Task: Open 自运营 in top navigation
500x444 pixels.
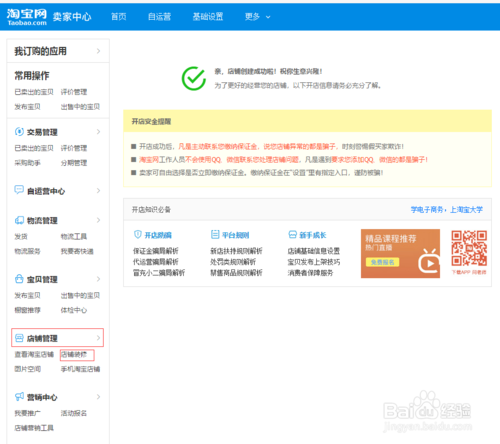Action: (x=159, y=16)
